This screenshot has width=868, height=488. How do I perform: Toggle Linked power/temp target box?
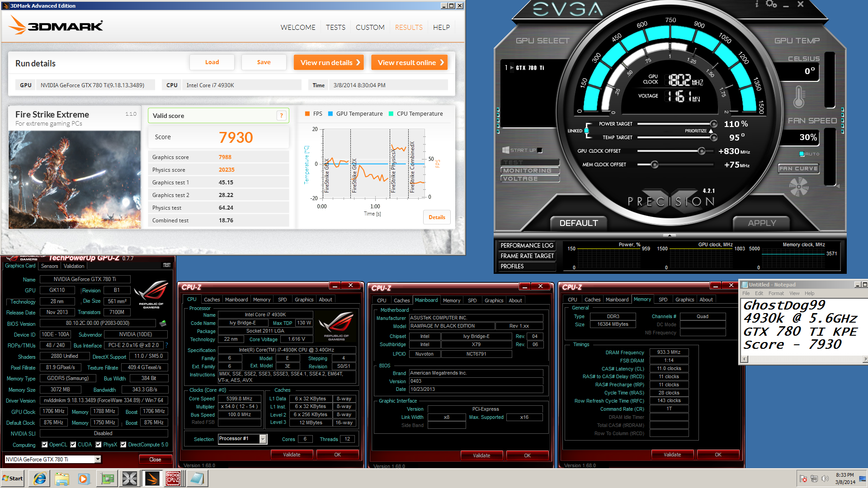pyautogui.click(x=586, y=131)
